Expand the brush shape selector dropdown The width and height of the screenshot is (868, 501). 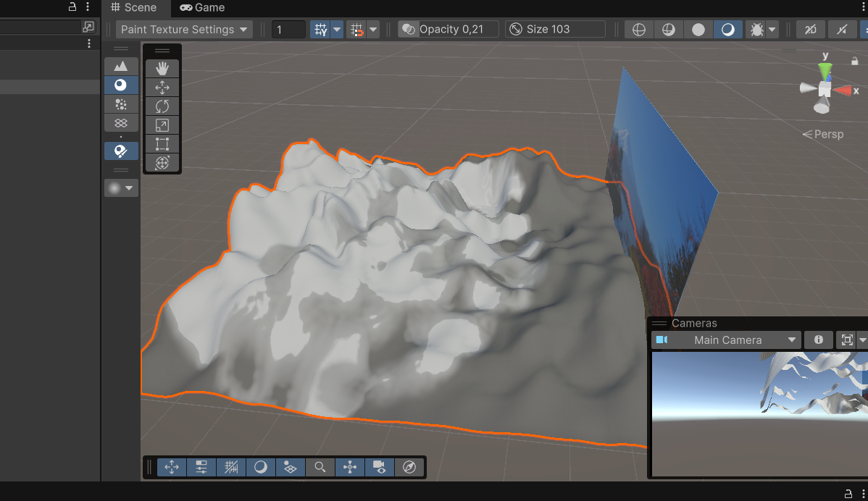coord(121,188)
